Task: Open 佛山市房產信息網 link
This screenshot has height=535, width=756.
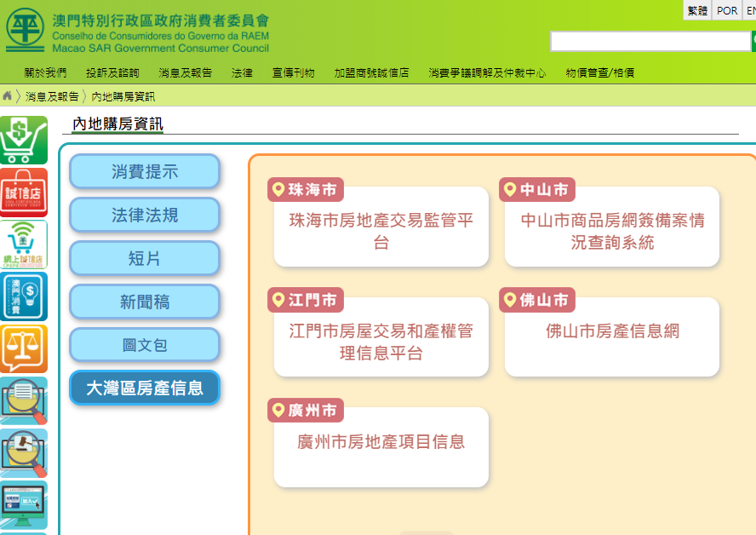Action: (x=612, y=331)
